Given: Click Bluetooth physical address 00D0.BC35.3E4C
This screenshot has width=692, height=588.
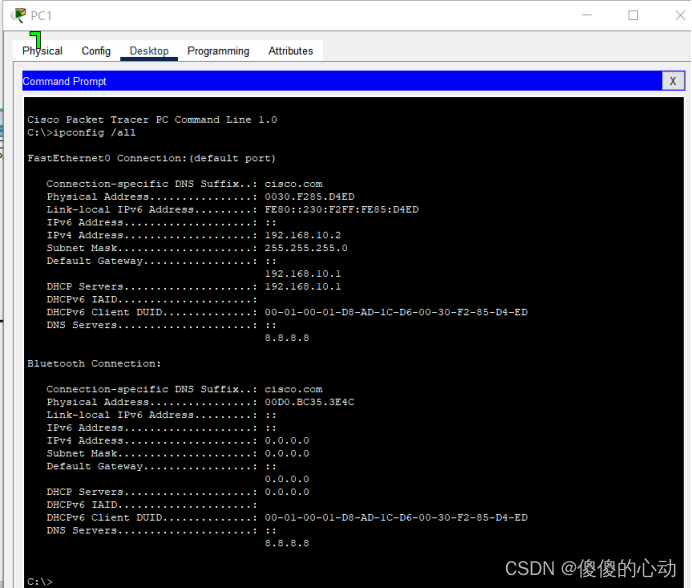Looking at the screenshot, I should click(x=309, y=402).
